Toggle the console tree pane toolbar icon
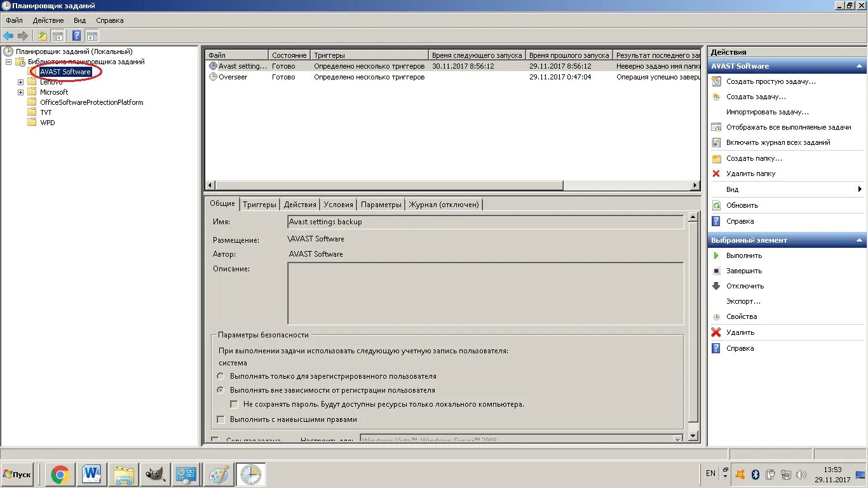The image size is (868, 488). (x=57, y=36)
